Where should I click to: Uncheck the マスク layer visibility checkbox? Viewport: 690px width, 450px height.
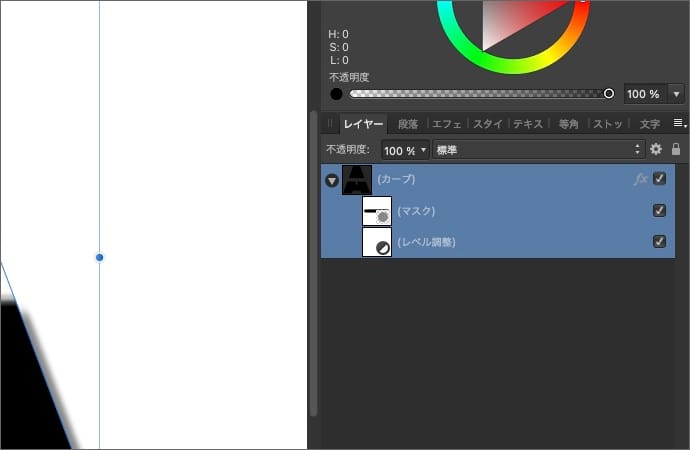click(660, 210)
